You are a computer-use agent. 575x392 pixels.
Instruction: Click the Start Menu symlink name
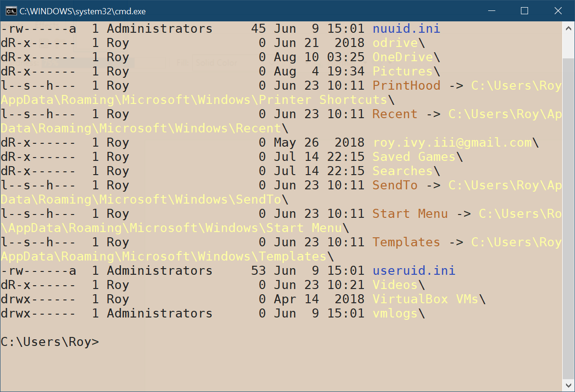tap(410, 214)
